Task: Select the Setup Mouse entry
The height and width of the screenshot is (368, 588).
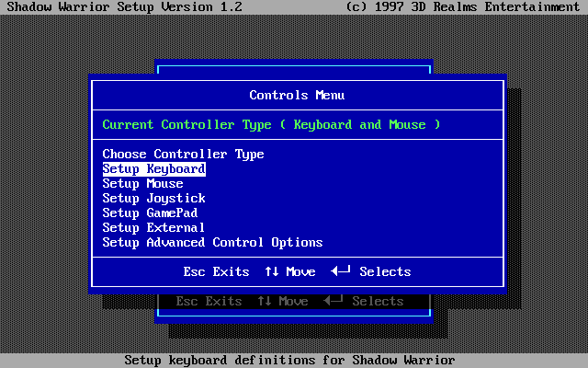Action: pyautogui.click(x=143, y=184)
